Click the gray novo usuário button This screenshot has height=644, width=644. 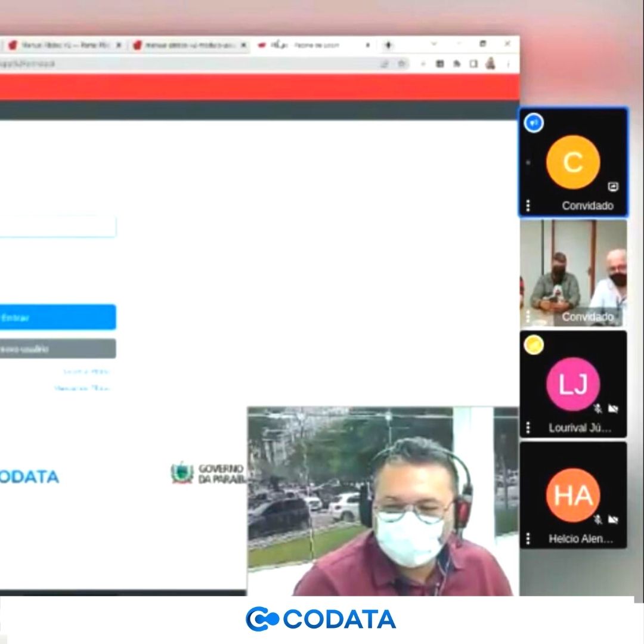coord(57,349)
